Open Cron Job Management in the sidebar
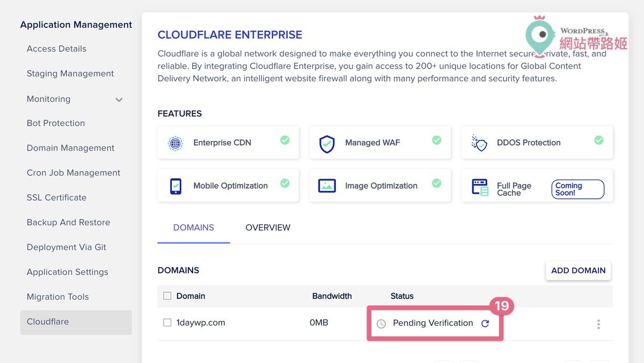This screenshot has height=363, width=644. tap(74, 173)
